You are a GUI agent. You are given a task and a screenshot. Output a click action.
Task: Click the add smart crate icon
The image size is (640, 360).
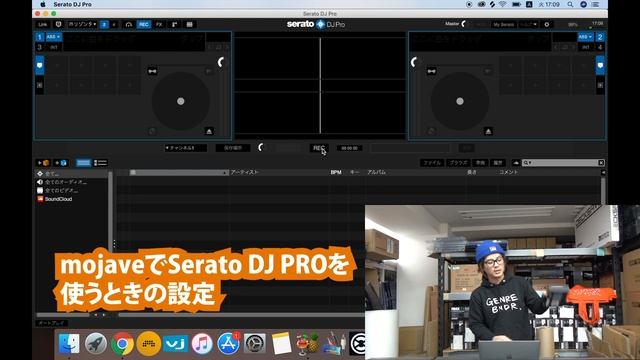61,163
